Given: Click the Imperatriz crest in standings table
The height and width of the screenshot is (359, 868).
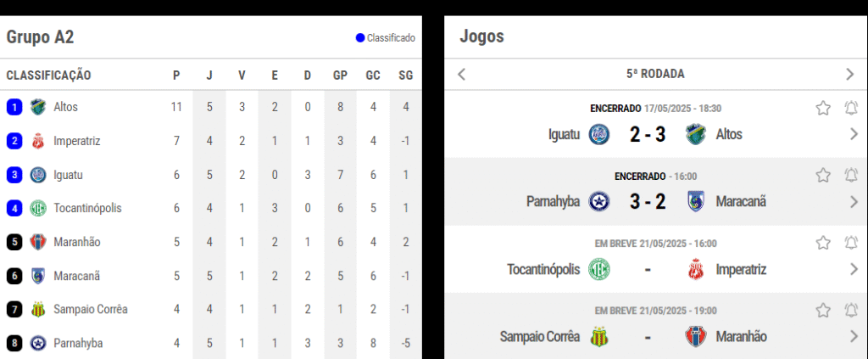Looking at the screenshot, I should [x=38, y=141].
